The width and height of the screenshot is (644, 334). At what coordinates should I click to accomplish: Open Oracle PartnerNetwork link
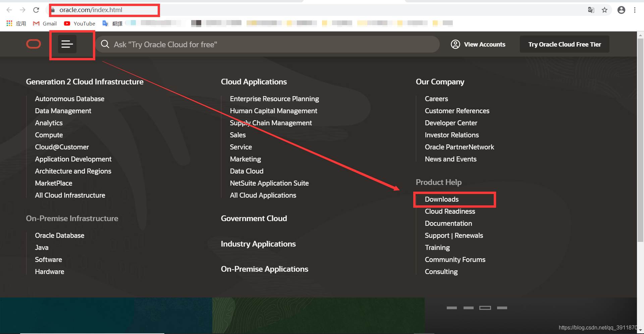tap(459, 147)
